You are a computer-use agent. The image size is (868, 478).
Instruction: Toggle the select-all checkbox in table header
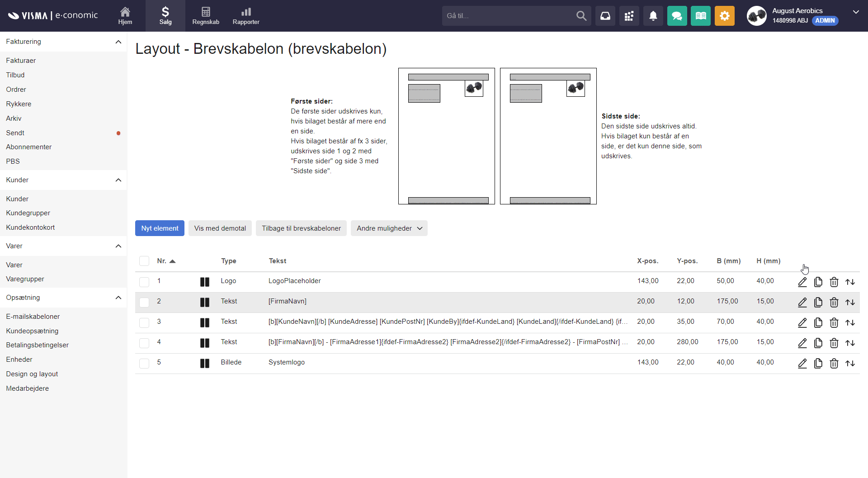(144, 261)
